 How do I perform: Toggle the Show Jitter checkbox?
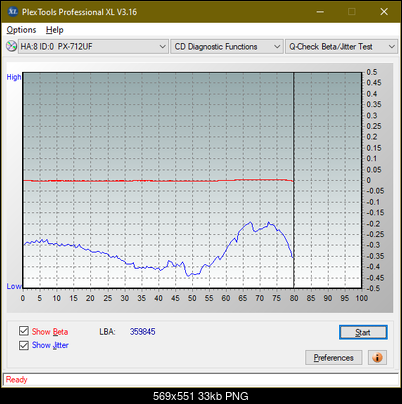[x=24, y=345]
